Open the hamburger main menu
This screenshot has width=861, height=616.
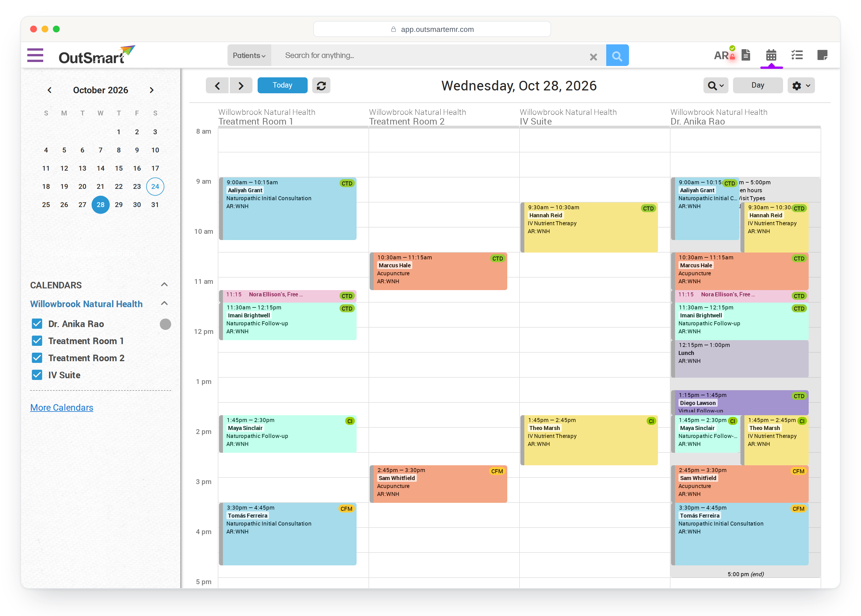(x=35, y=55)
